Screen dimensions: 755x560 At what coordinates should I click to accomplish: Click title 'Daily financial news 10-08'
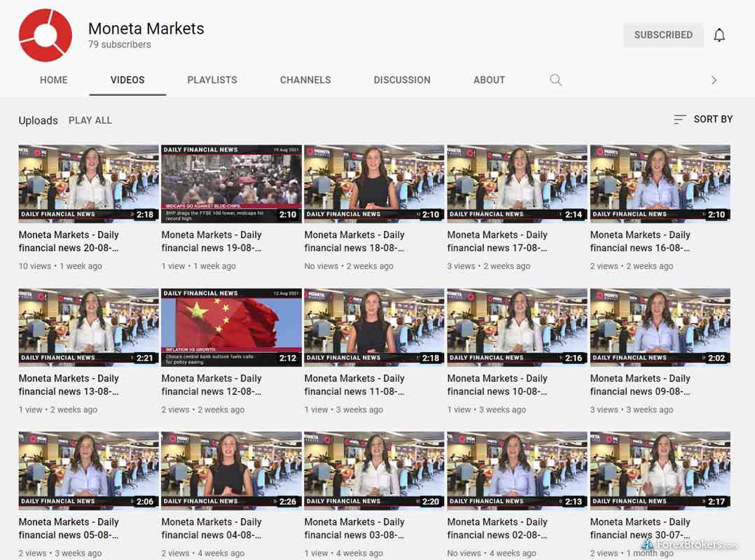pos(497,385)
